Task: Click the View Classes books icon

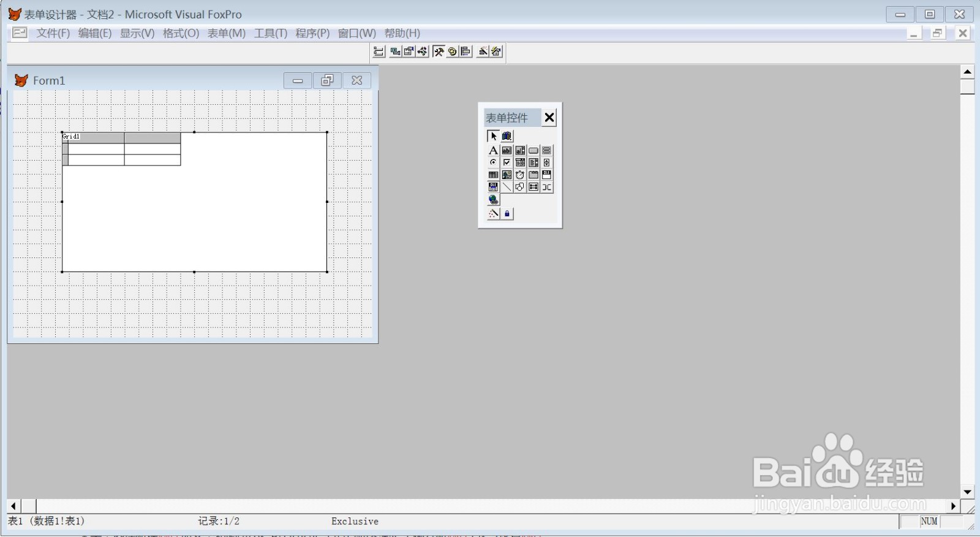Action: tap(507, 136)
